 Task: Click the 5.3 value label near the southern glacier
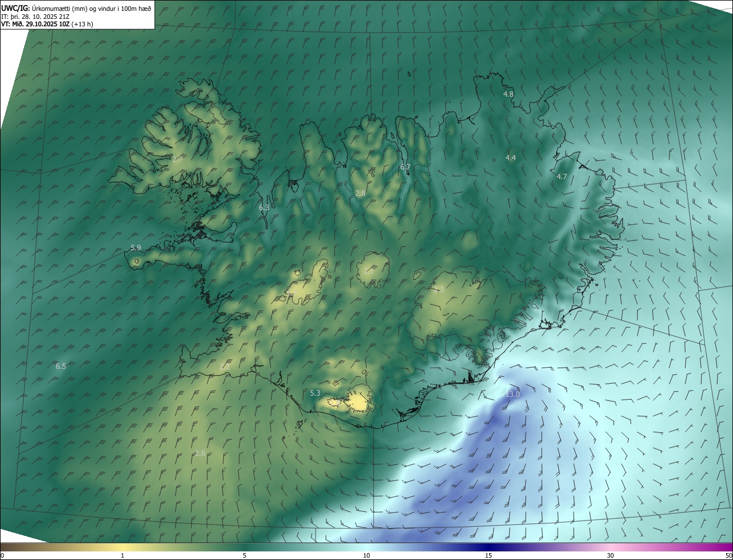tap(315, 393)
